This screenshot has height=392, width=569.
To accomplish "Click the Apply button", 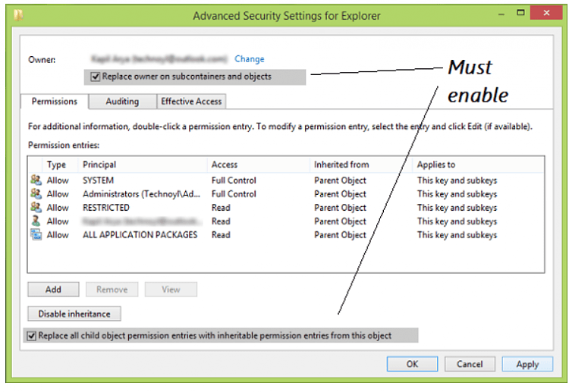I will [x=527, y=364].
